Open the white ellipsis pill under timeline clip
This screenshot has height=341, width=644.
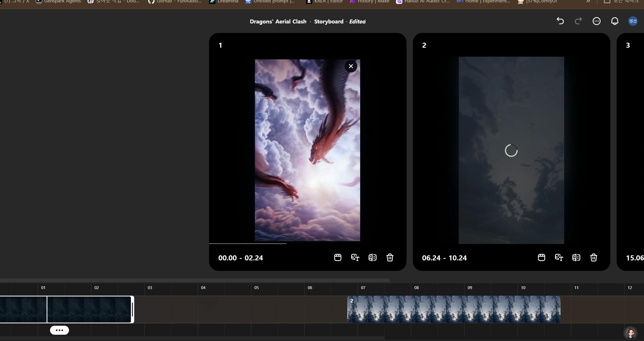pos(60,330)
